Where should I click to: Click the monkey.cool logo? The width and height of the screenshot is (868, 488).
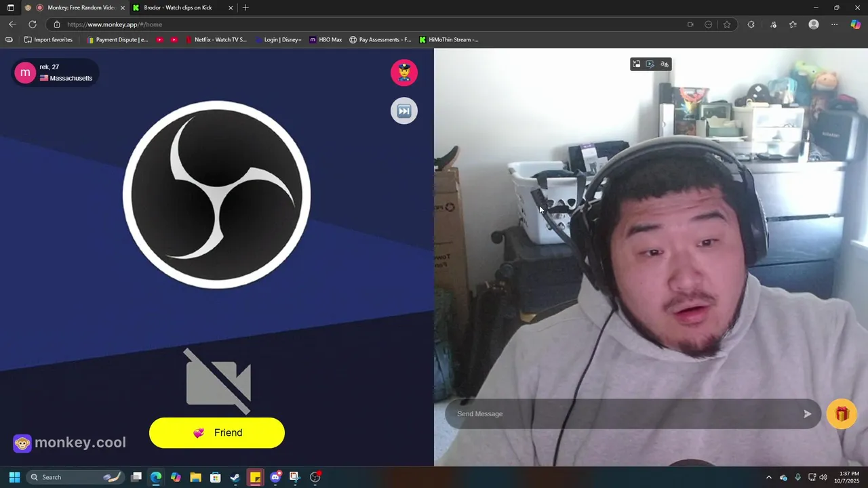[70, 443]
